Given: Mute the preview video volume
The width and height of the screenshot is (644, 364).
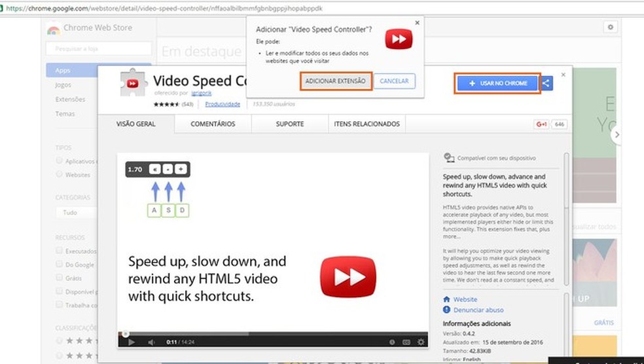Looking at the screenshot, I should [x=152, y=342].
